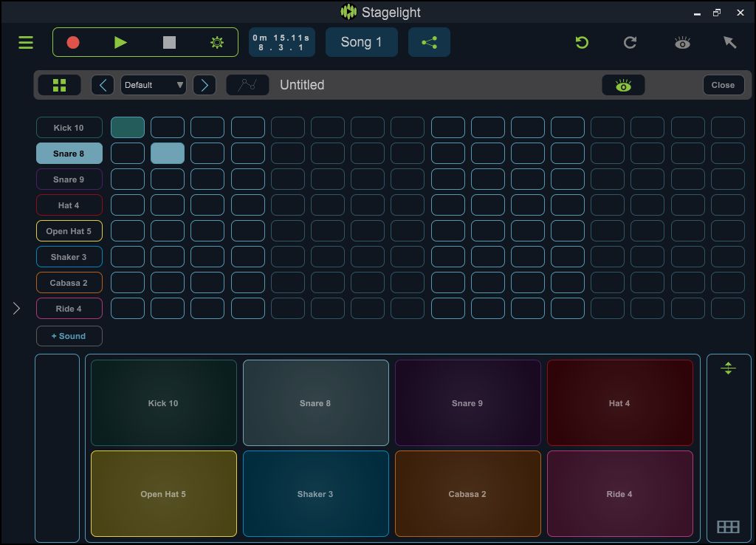Close the Untitled sequencer panel

tap(723, 84)
